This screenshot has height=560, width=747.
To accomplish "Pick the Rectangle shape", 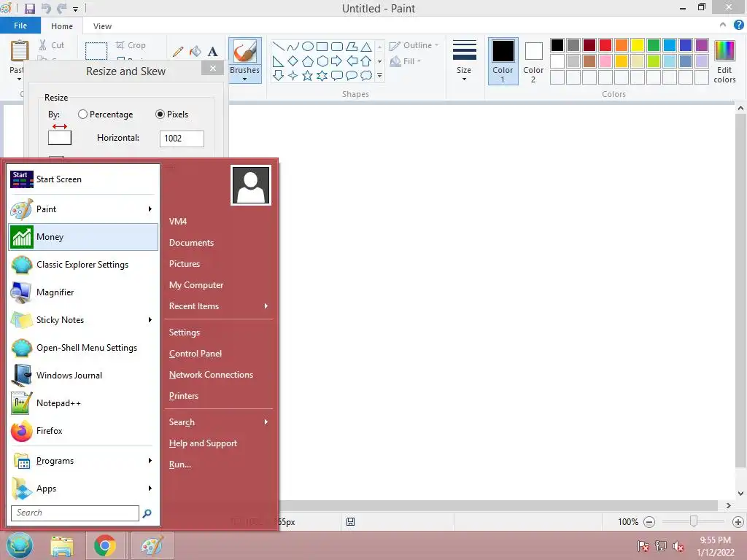I will 322,47.
